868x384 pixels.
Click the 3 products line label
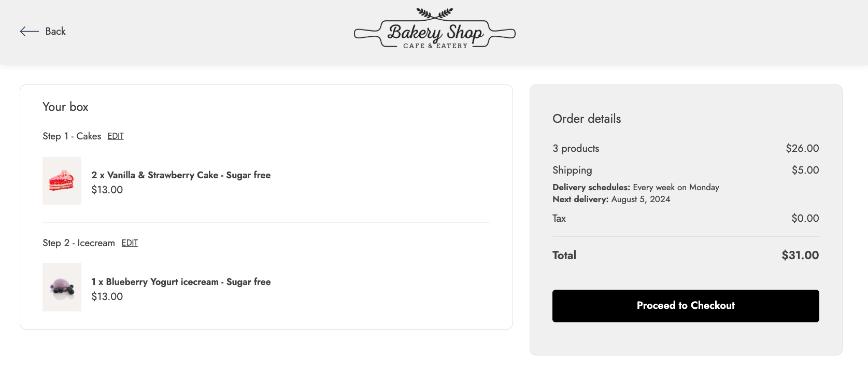pyautogui.click(x=576, y=149)
